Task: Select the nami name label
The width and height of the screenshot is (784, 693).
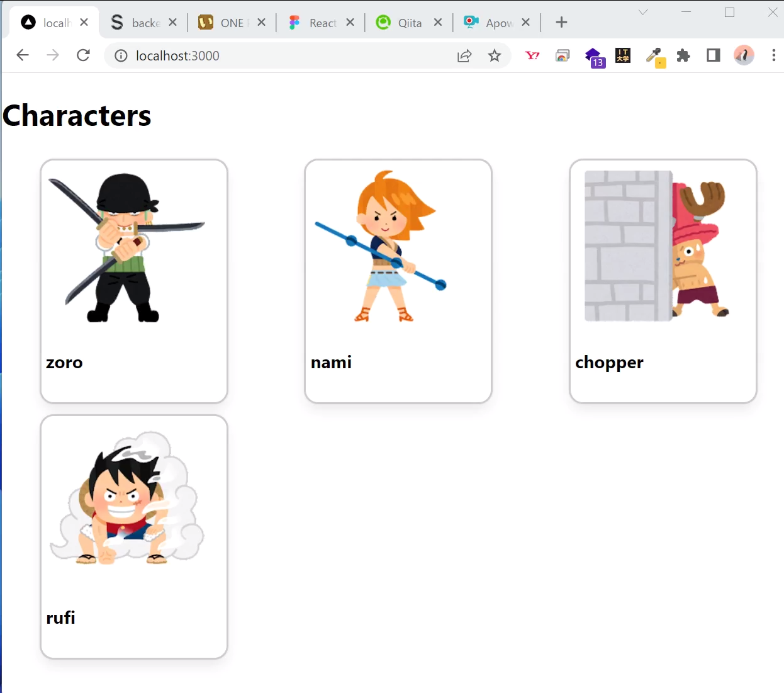Action: (x=331, y=363)
